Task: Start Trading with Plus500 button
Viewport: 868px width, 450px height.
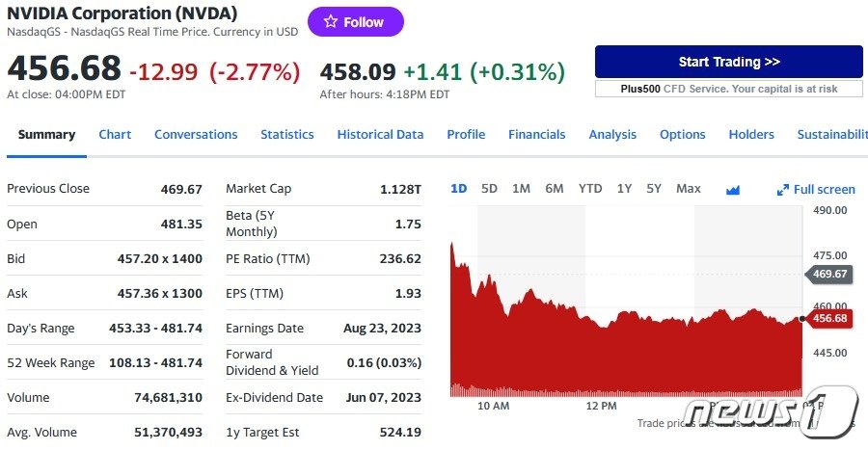Action: 728,62
